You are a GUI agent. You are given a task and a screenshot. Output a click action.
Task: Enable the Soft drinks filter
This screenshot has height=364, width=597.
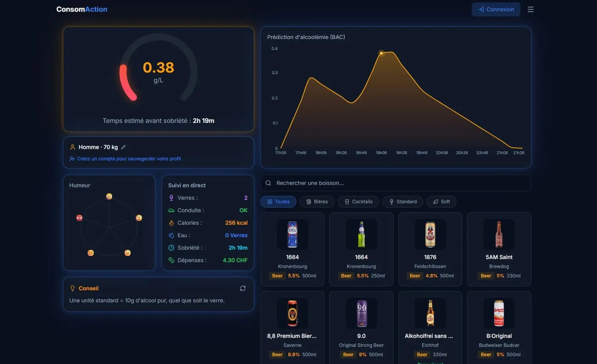[x=441, y=201]
